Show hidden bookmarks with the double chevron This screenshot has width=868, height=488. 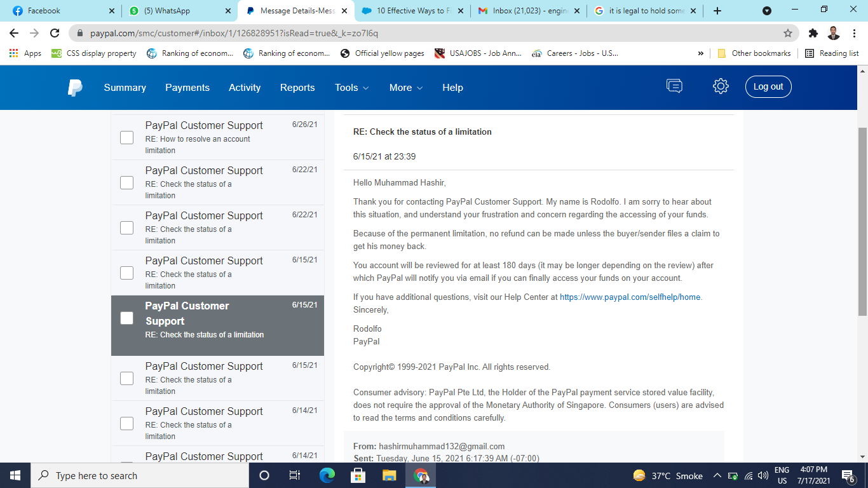click(x=701, y=53)
